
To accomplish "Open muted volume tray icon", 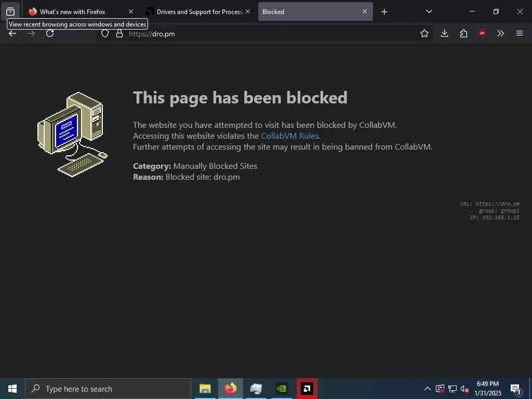I will (464, 389).
